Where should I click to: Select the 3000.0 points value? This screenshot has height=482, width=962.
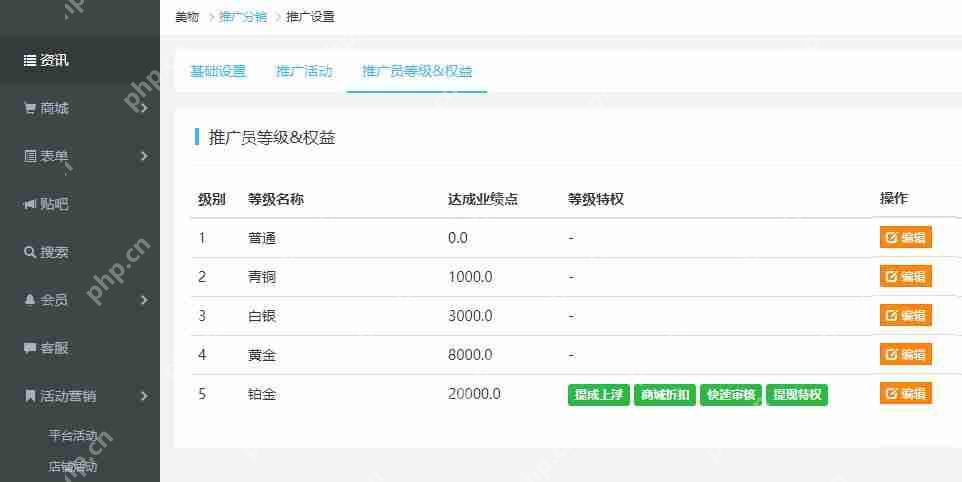470,316
